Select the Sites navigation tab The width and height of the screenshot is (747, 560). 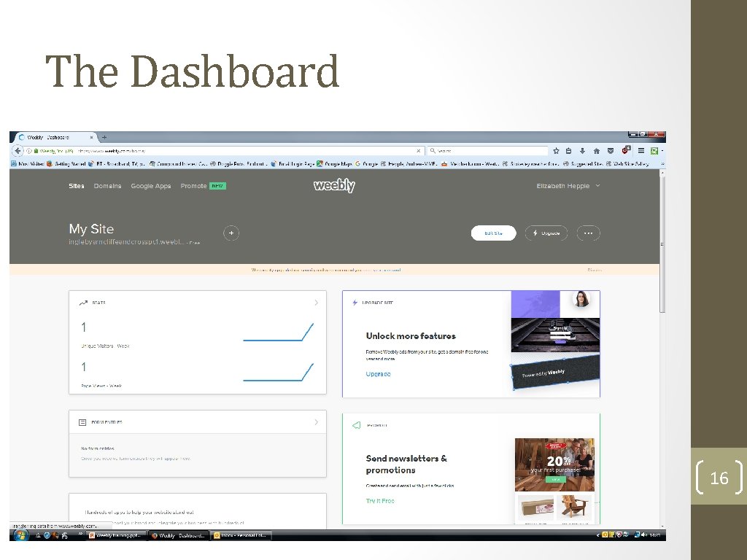point(76,186)
